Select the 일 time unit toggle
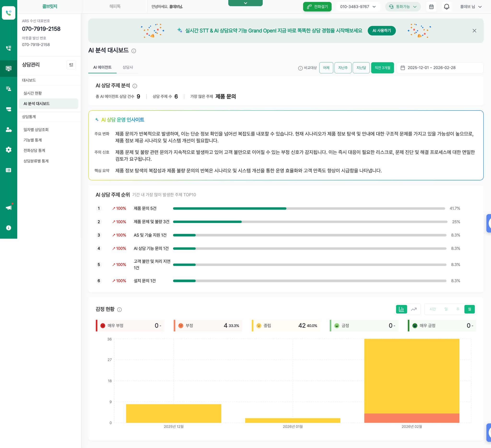Image resolution: width=491 pixels, height=448 pixels. click(x=446, y=309)
